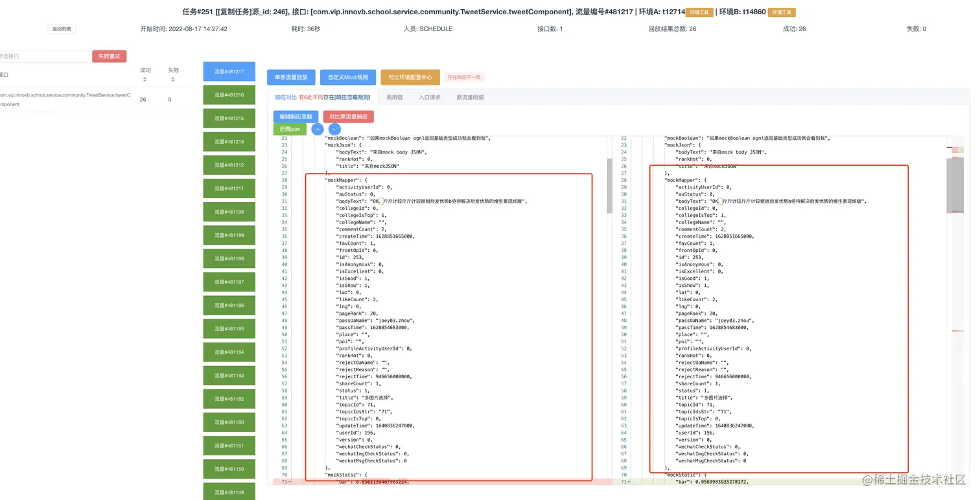Focus the 筛选接口 filter input
The image size is (980, 500).
(x=44, y=56)
